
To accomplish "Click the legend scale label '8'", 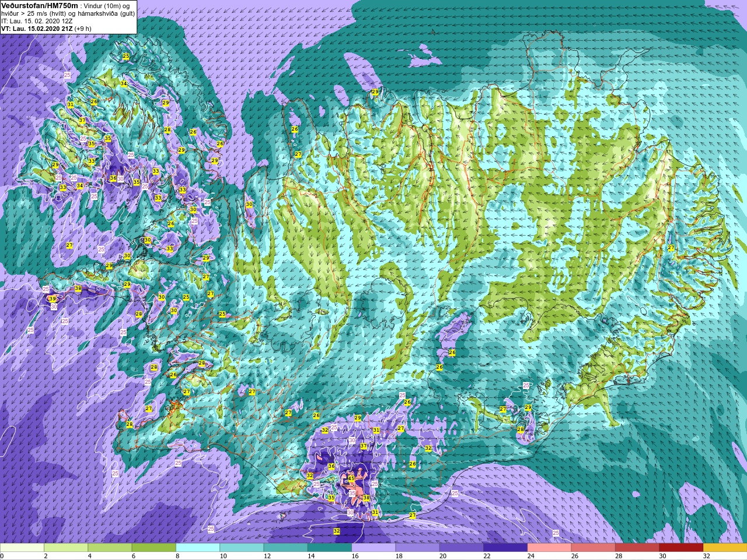I will coord(176,556).
